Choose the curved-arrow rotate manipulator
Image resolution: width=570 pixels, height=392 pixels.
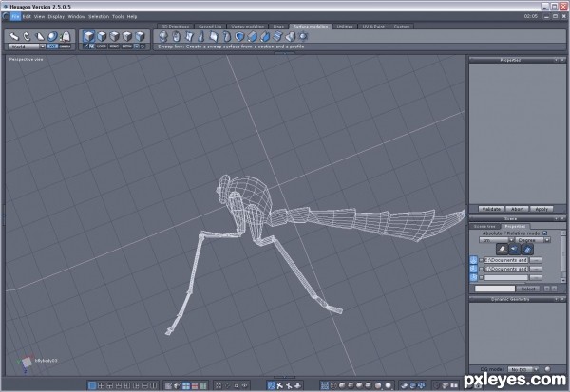27,36
